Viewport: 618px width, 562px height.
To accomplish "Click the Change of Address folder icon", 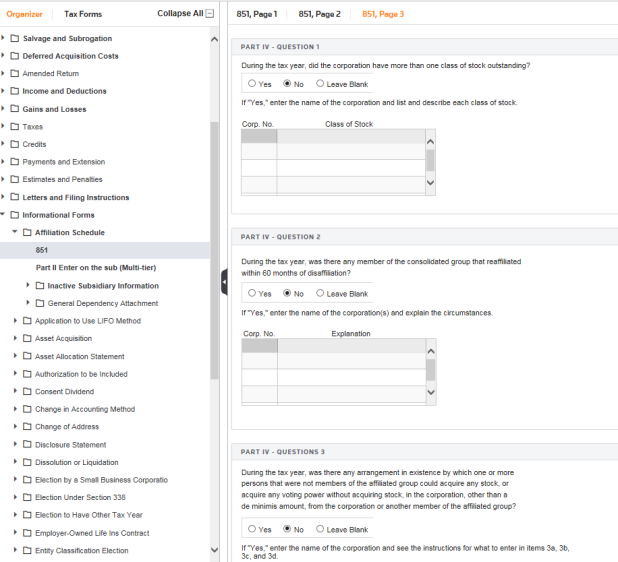I will tap(27, 427).
